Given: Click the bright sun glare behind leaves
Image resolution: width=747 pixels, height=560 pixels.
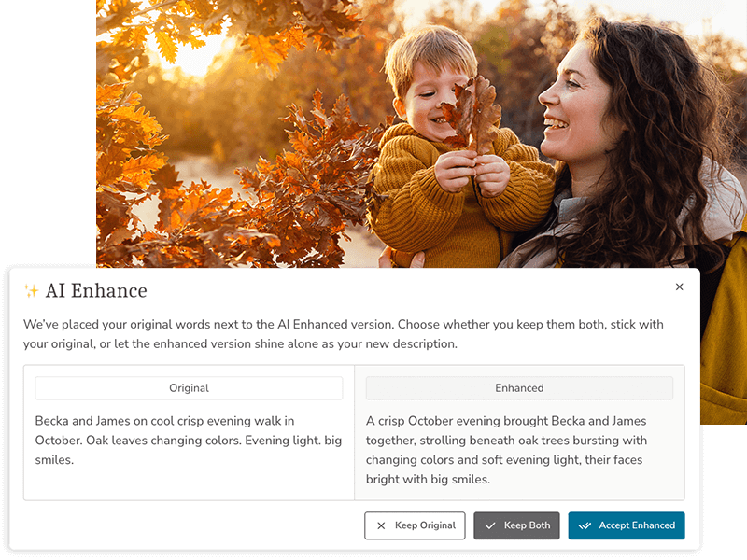Looking at the screenshot, I should coord(190,52).
